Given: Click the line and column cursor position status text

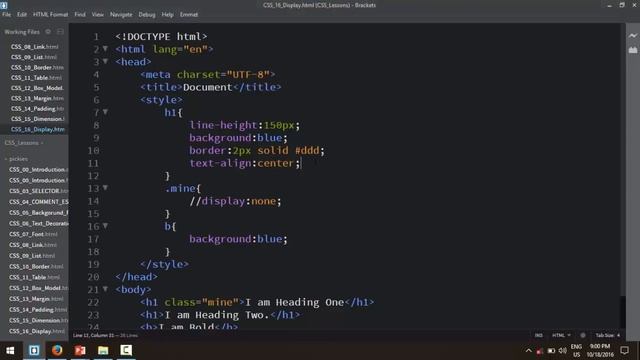Looking at the screenshot, I should 105,335.
